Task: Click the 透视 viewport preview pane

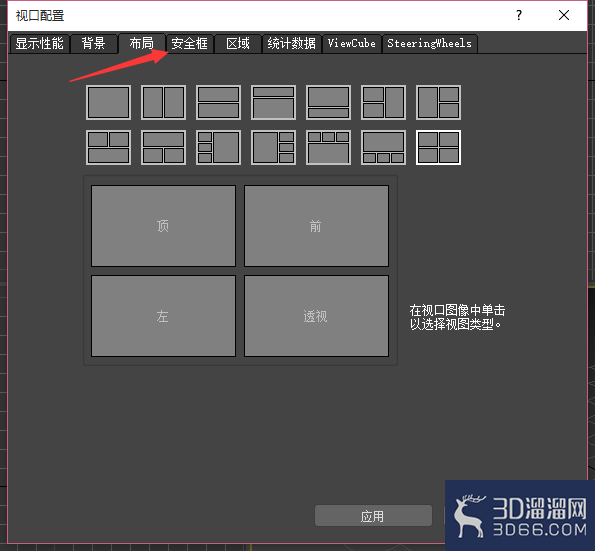Action: (316, 316)
